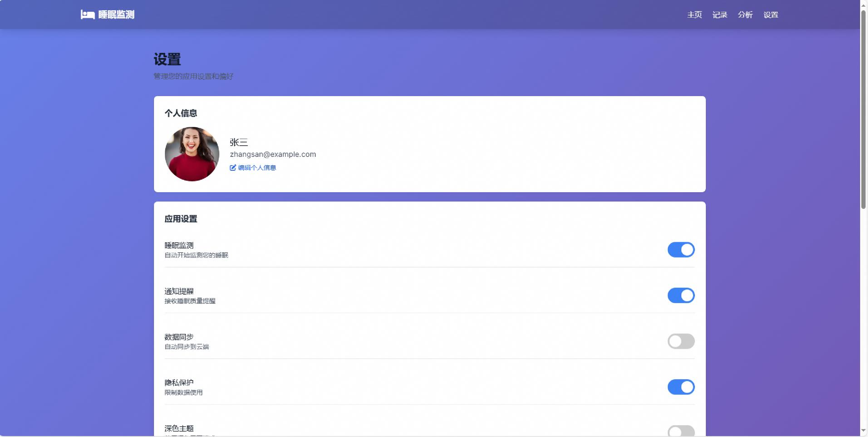Select 设置 in the top navigation
The width and height of the screenshot is (868, 437).
pos(770,15)
